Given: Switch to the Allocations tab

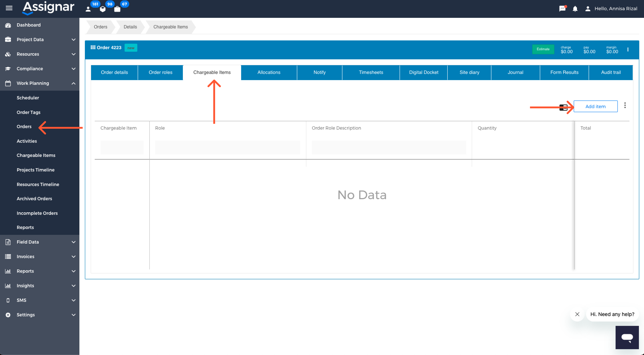Looking at the screenshot, I should pos(269,72).
